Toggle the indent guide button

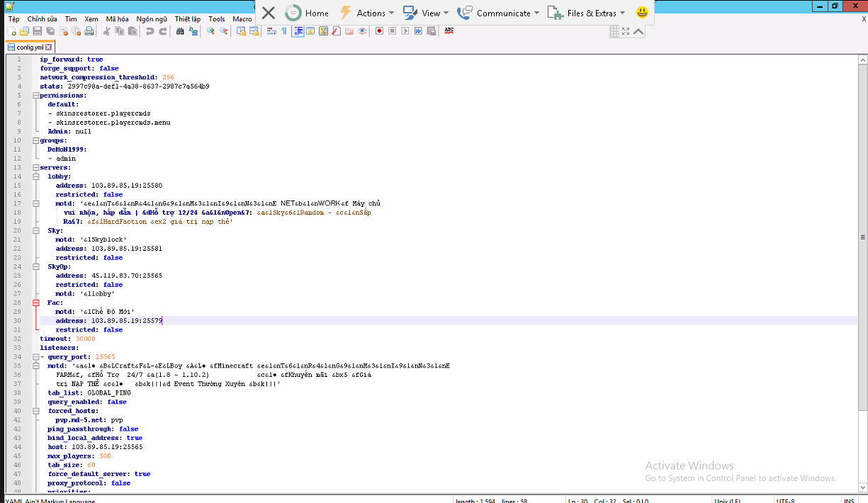[x=298, y=31]
